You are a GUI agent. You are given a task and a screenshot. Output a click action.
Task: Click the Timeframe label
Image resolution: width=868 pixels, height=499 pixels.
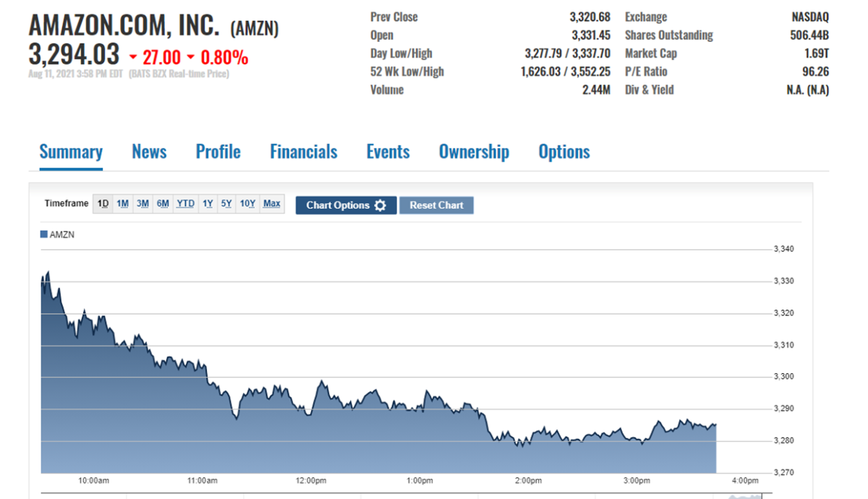(x=67, y=204)
